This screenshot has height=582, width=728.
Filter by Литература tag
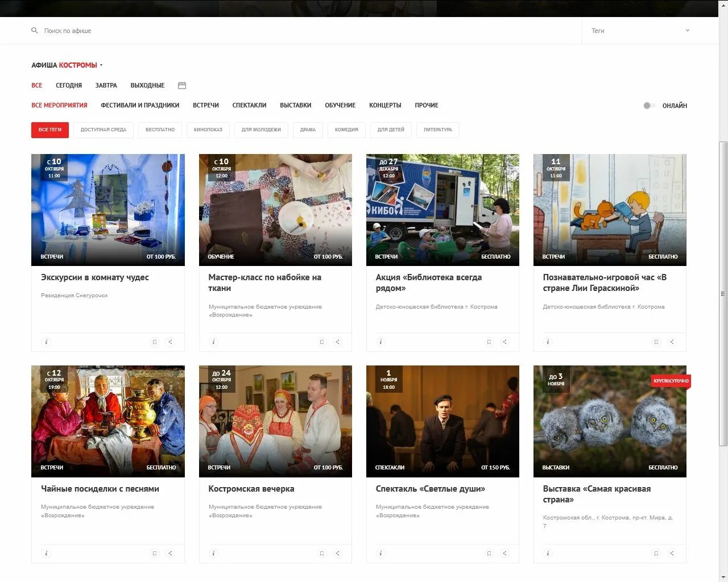(x=438, y=130)
